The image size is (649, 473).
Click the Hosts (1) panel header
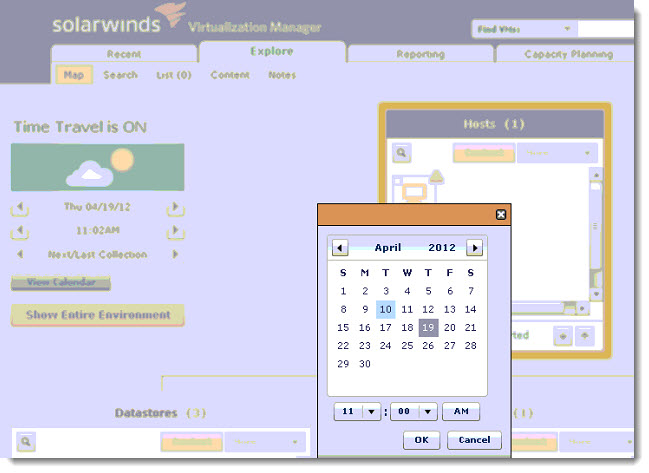click(494, 124)
